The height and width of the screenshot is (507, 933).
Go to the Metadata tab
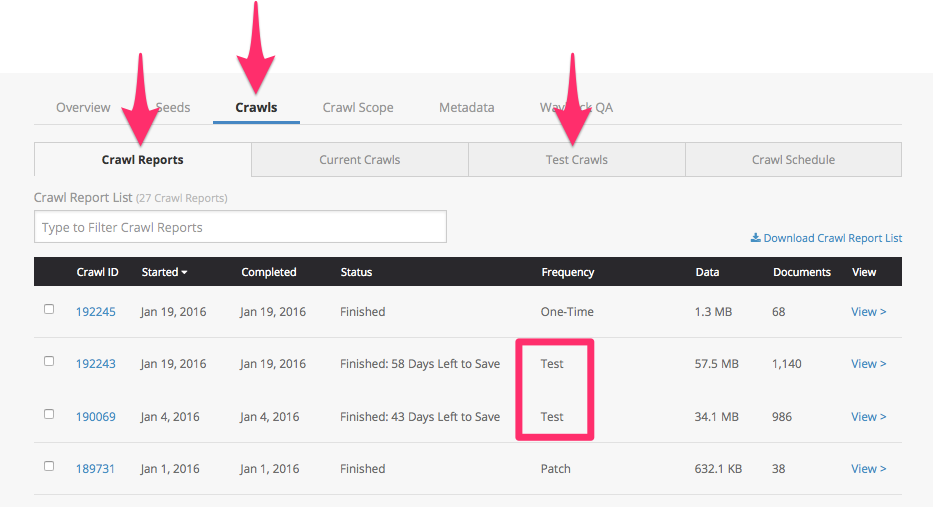click(x=466, y=108)
